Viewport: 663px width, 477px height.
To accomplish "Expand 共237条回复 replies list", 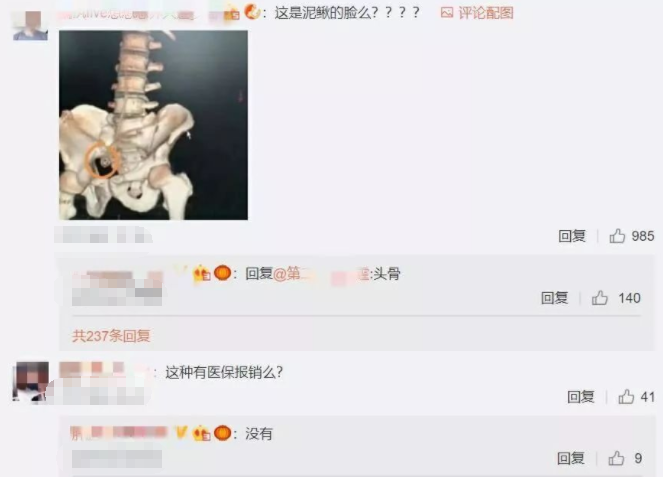I will [x=111, y=336].
